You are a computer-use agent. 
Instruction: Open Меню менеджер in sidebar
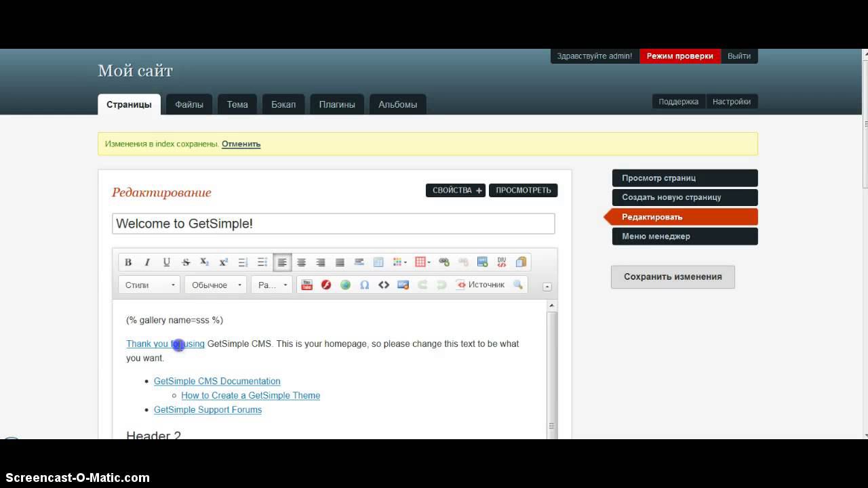pos(685,237)
